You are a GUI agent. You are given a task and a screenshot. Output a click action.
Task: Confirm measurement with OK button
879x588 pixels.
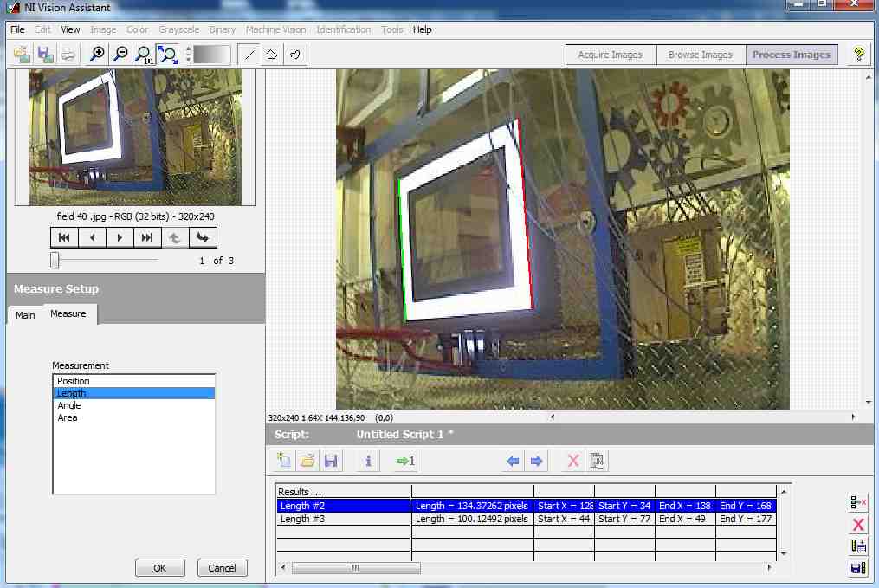coord(159,568)
